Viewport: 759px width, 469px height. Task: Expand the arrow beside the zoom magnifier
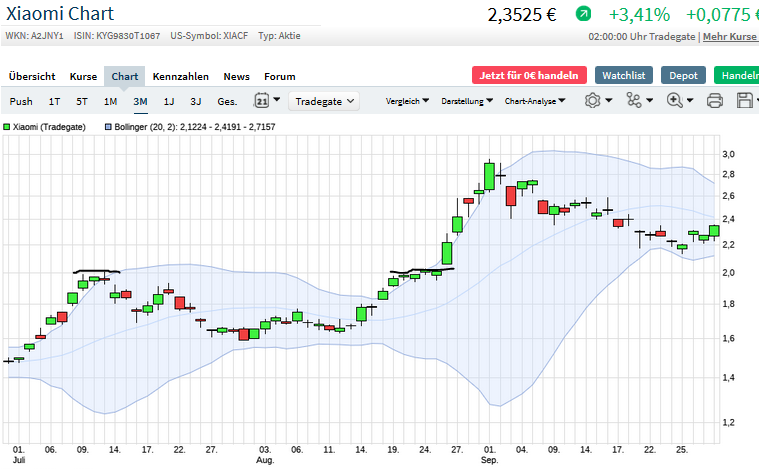[x=690, y=100]
